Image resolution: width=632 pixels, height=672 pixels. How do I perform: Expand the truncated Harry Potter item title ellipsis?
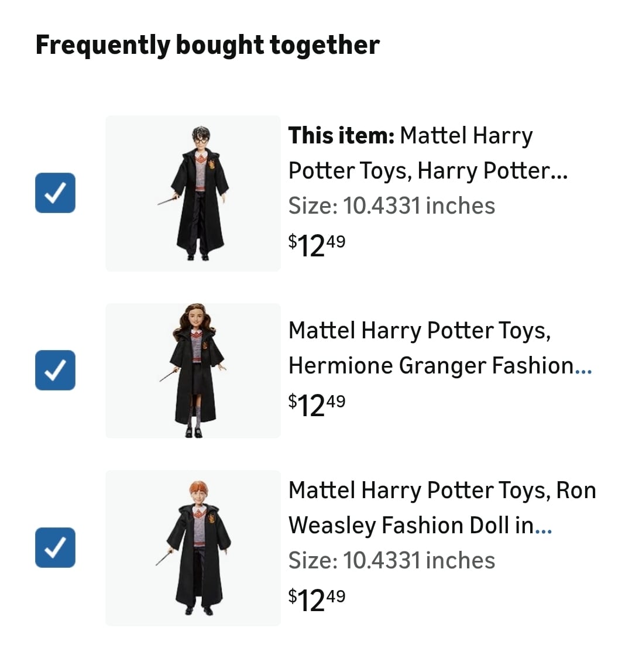pyautogui.click(x=559, y=172)
